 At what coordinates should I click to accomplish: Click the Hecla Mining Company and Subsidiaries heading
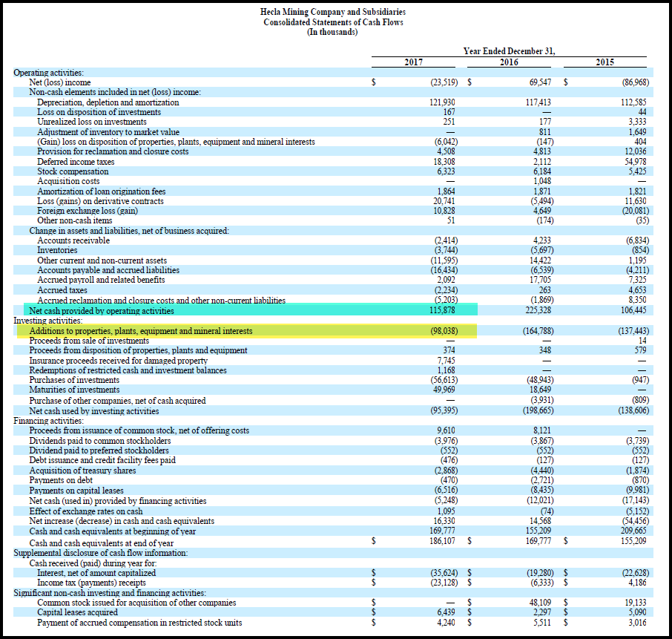[x=333, y=12]
